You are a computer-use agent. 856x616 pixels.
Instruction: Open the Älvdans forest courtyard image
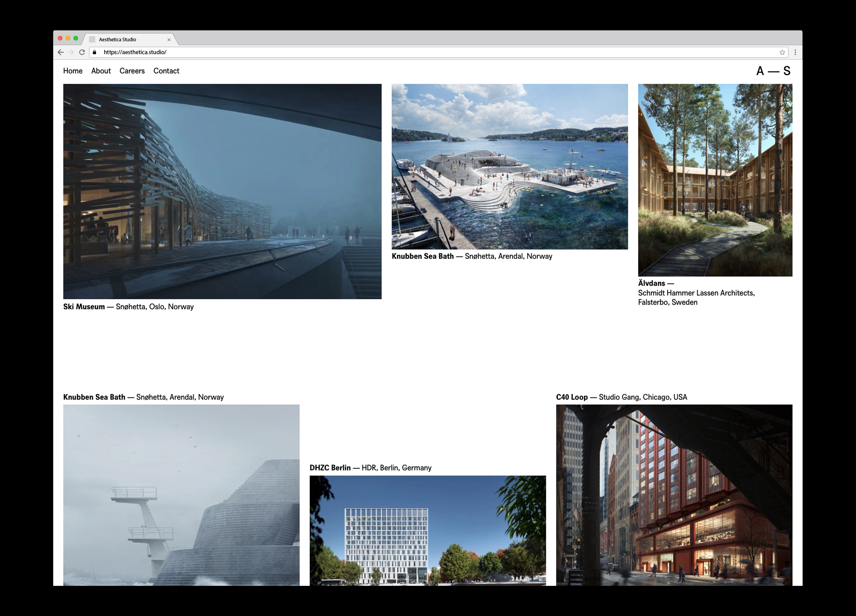click(715, 180)
